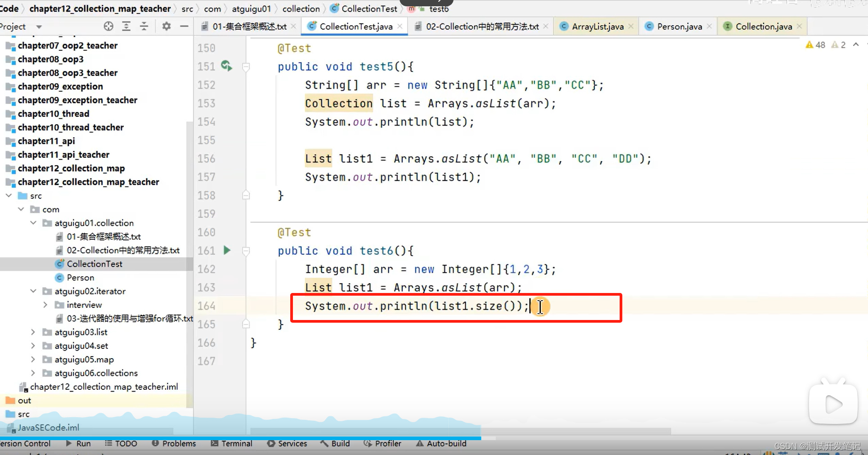Image resolution: width=868 pixels, height=455 pixels.
Task: Expand atguigu03.list package
Action: pos(33,332)
